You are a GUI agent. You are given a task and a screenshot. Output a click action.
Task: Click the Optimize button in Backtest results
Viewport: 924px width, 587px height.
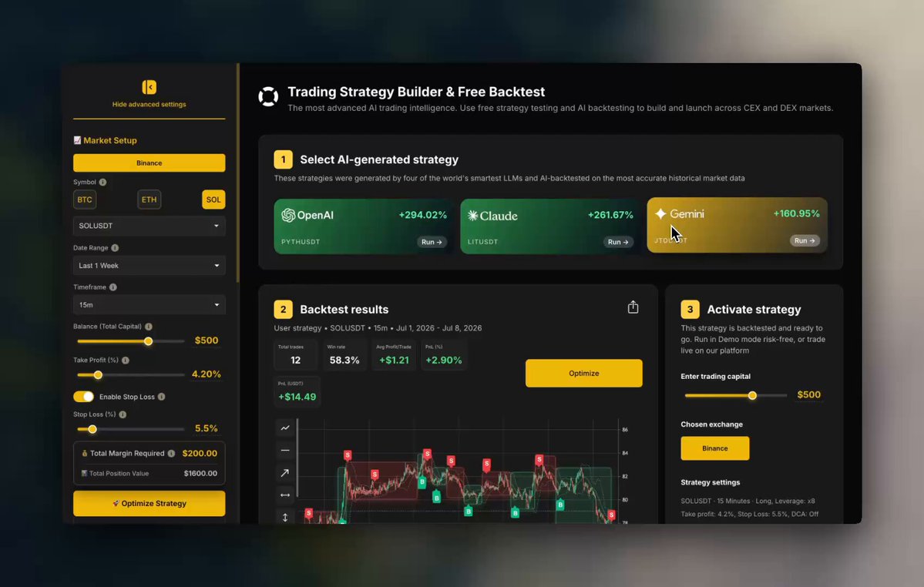coord(584,374)
